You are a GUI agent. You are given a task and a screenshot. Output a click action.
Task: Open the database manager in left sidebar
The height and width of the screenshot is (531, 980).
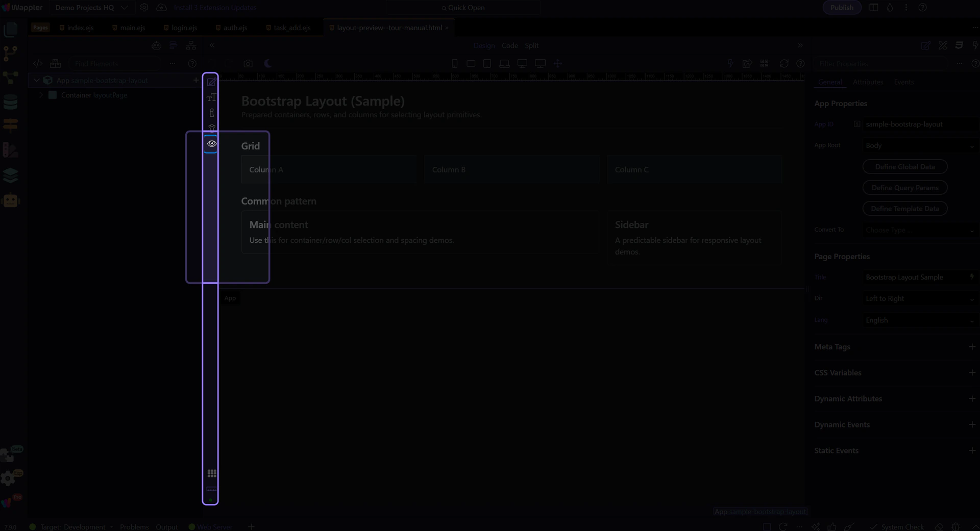pyautogui.click(x=10, y=103)
